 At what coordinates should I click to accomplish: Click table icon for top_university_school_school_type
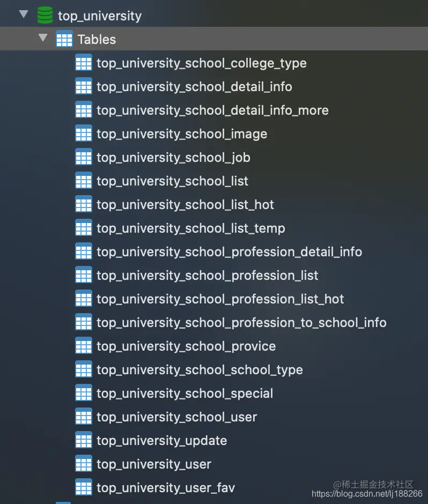84,369
